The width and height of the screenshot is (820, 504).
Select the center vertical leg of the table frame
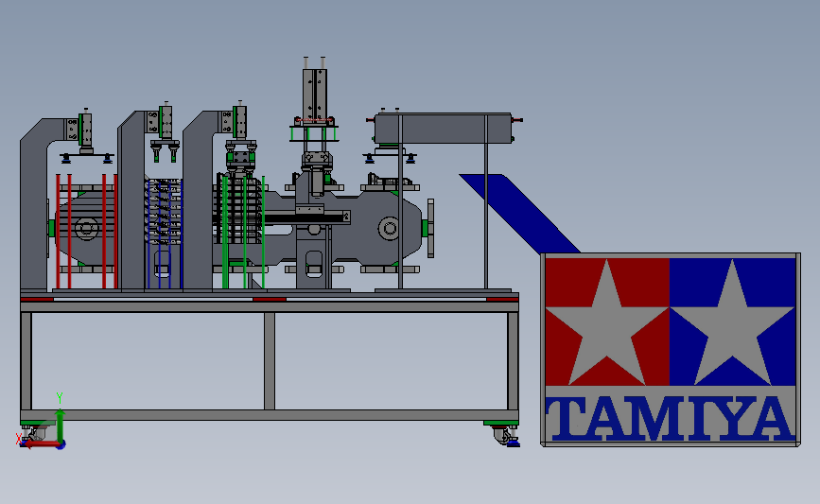(x=270, y=361)
